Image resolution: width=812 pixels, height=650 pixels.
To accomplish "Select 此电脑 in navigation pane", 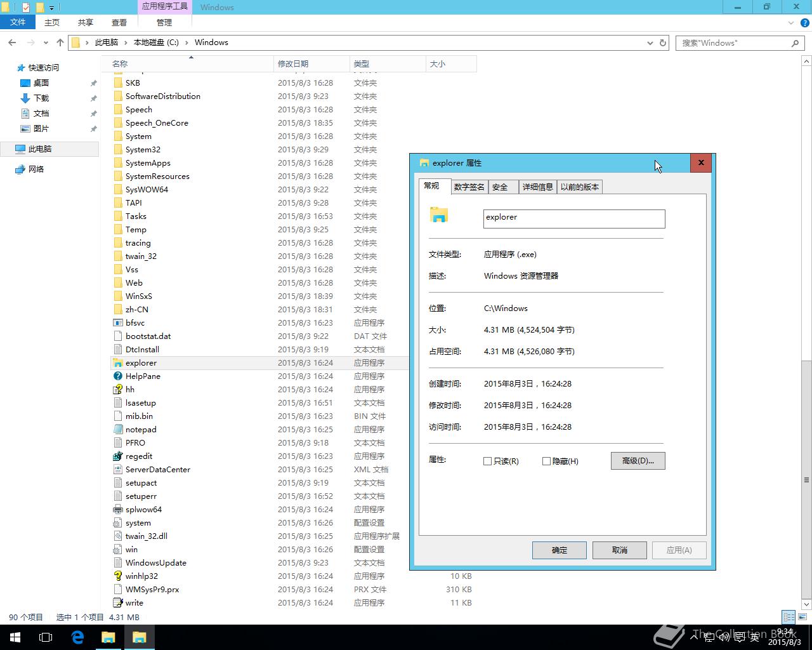I will click(49, 149).
